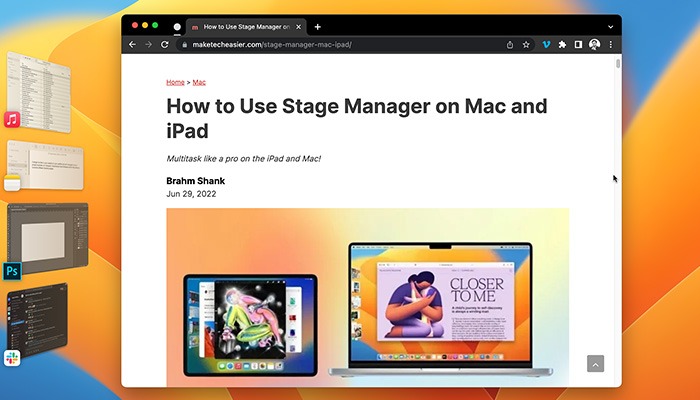700x400 pixels.
Task: Open the Mac breadcrumb link
Action: 199,82
